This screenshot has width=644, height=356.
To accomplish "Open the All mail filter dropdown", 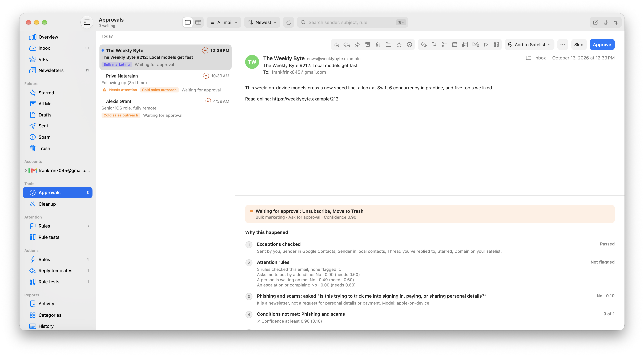I will coord(224,22).
